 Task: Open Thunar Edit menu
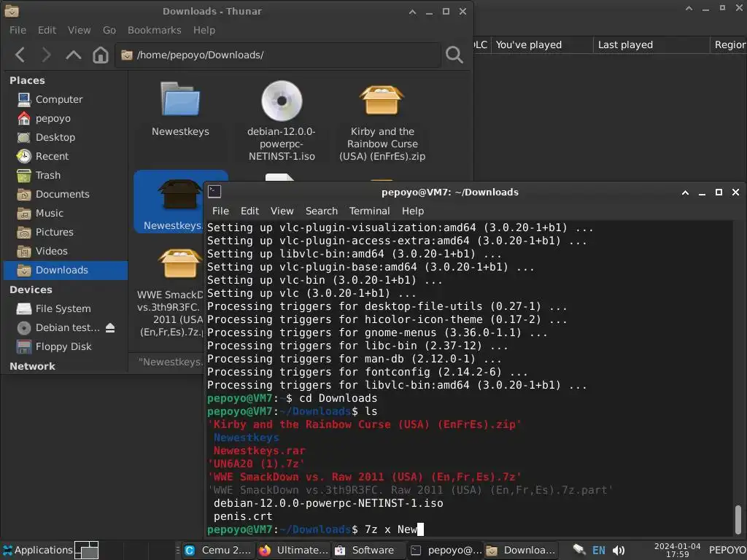click(x=47, y=30)
